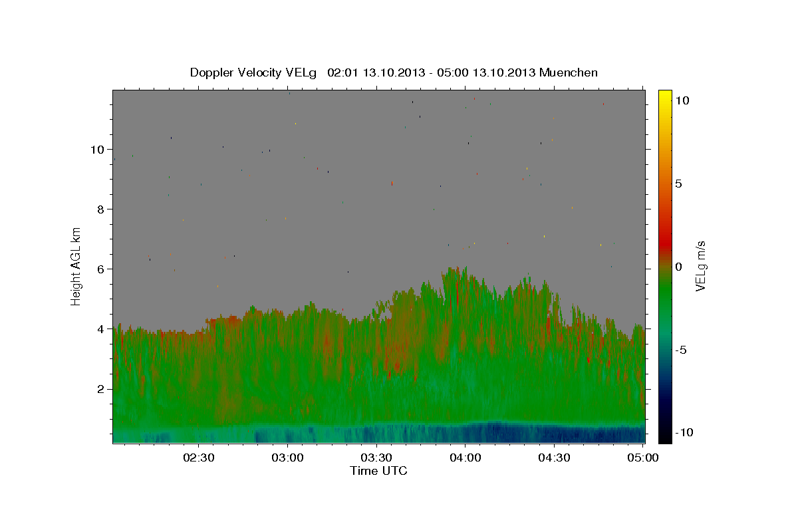Click the "Muenchen" location in the title
Image resolution: width=798 pixels, height=532 pixels.
point(569,72)
